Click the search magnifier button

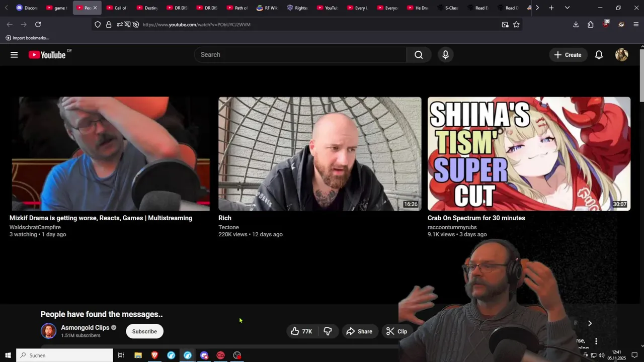click(x=419, y=55)
